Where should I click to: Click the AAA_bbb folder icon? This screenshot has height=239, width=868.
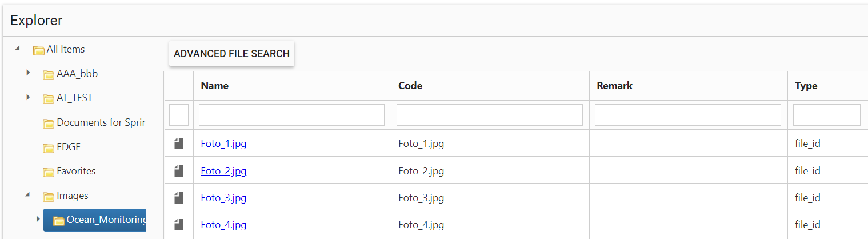point(49,74)
